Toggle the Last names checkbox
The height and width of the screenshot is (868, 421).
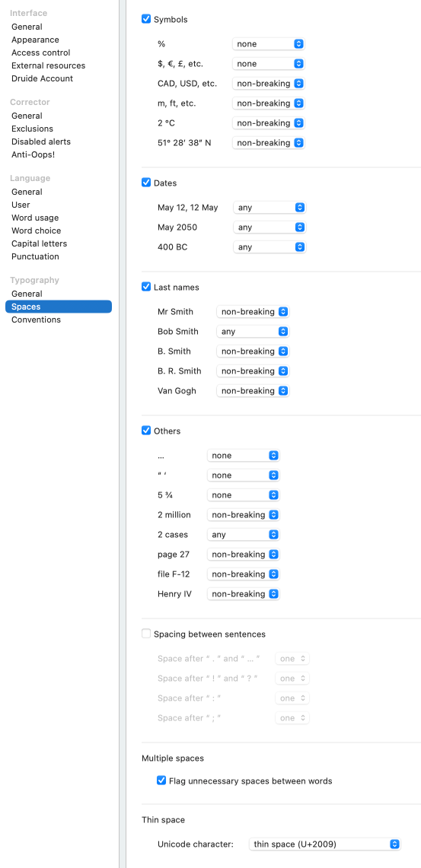[146, 287]
